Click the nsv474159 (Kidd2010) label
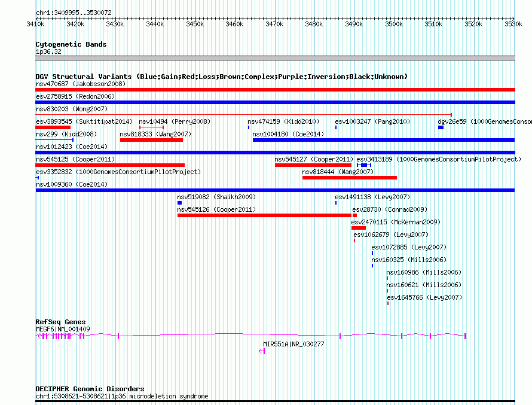This screenshot has height=405, width=532. (283, 121)
